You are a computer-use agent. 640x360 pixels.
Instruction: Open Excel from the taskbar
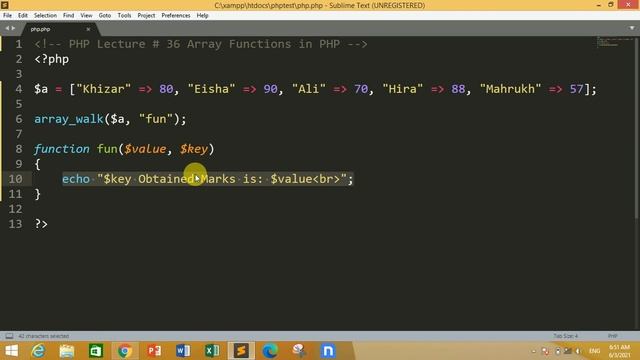click(212, 351)
